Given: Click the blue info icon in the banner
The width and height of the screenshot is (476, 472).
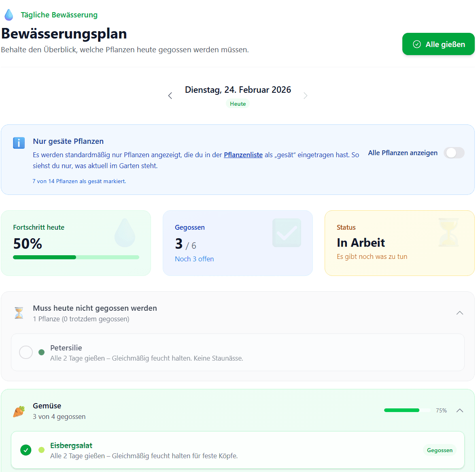Looking at the screenshot, I should pyautogui.click(x=19, y=144).
